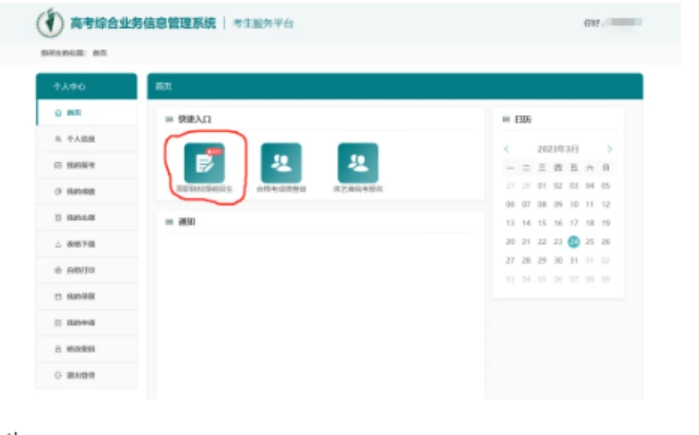699x435 pixels.
Task: Click the 个人信息 sidebar icon
Action: pyautogui.click(x=57, y=139)
